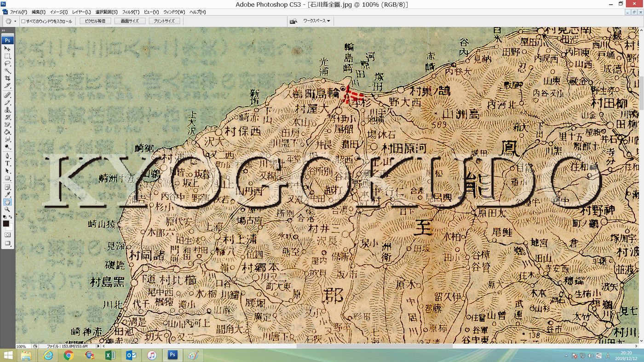Select the Hand tool in toolbox

tap(7, 202)
